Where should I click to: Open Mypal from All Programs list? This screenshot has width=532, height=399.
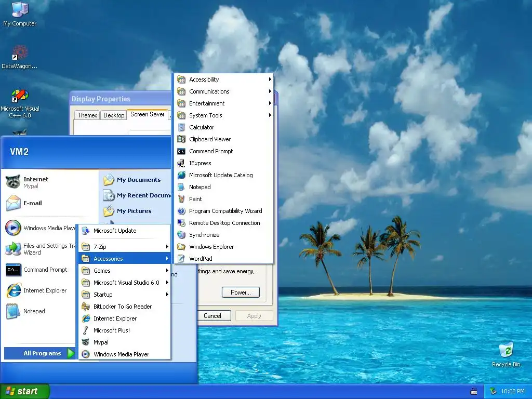(125, 342)
